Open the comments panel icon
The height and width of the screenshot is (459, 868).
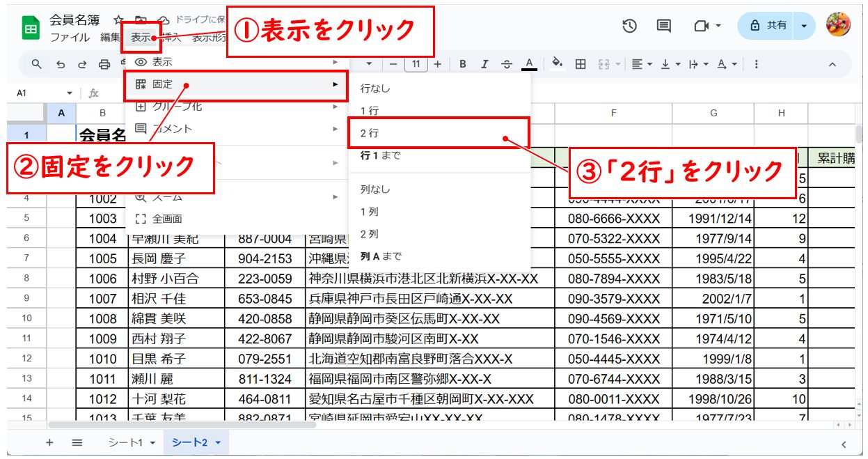(x=664, y=26)
